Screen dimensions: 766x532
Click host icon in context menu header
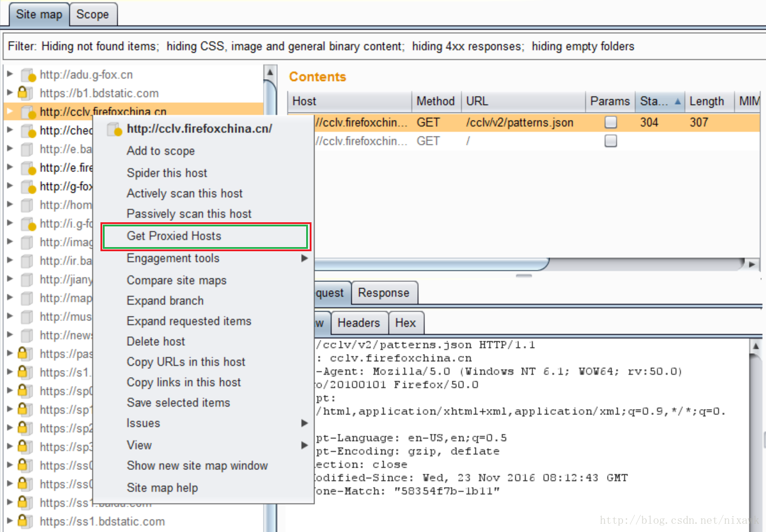(114, 129)
